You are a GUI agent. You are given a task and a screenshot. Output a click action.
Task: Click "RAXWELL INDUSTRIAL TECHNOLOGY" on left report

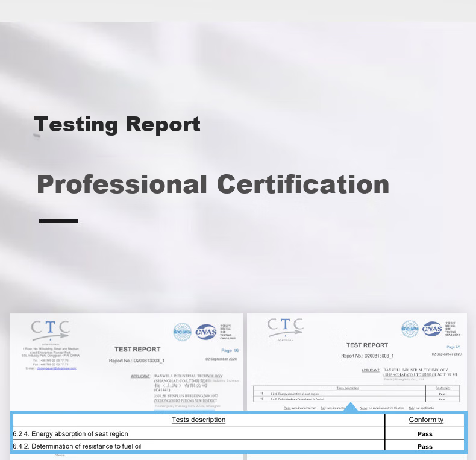[188, 376]
